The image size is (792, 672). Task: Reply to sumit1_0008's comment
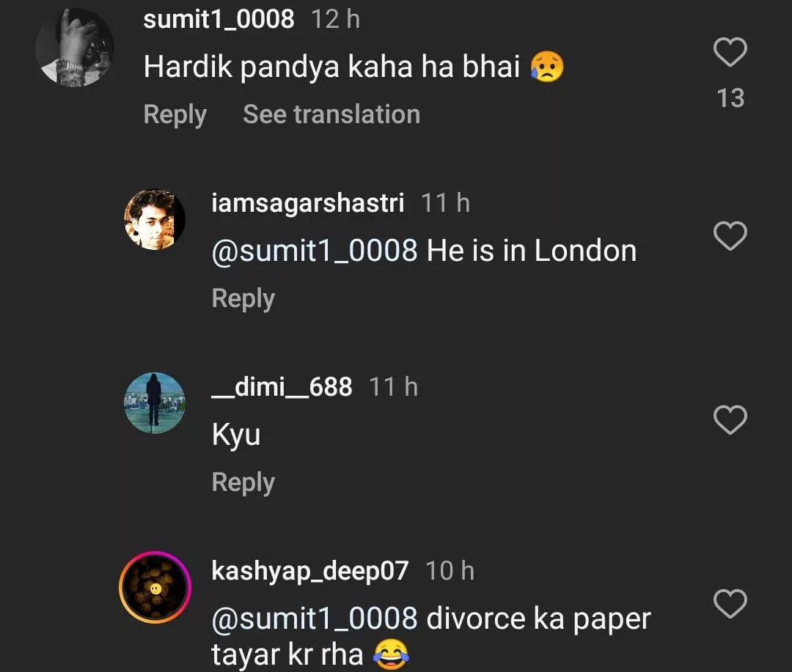(175, 114)
